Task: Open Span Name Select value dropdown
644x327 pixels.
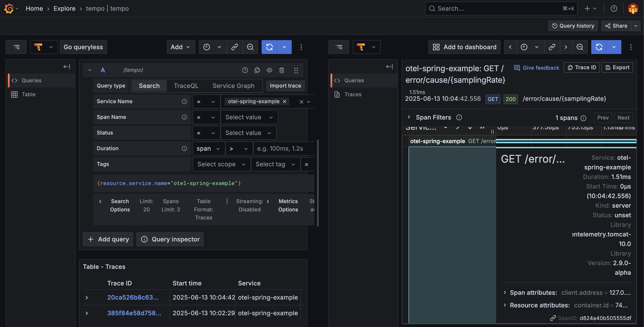Action: (x=249, y=117)
